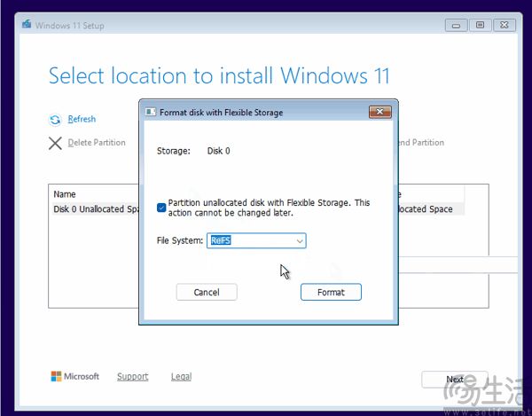Click the ReFS file system field
This screenshot has width=532, height=416.
pyautogui.click(x=256, y=240)
